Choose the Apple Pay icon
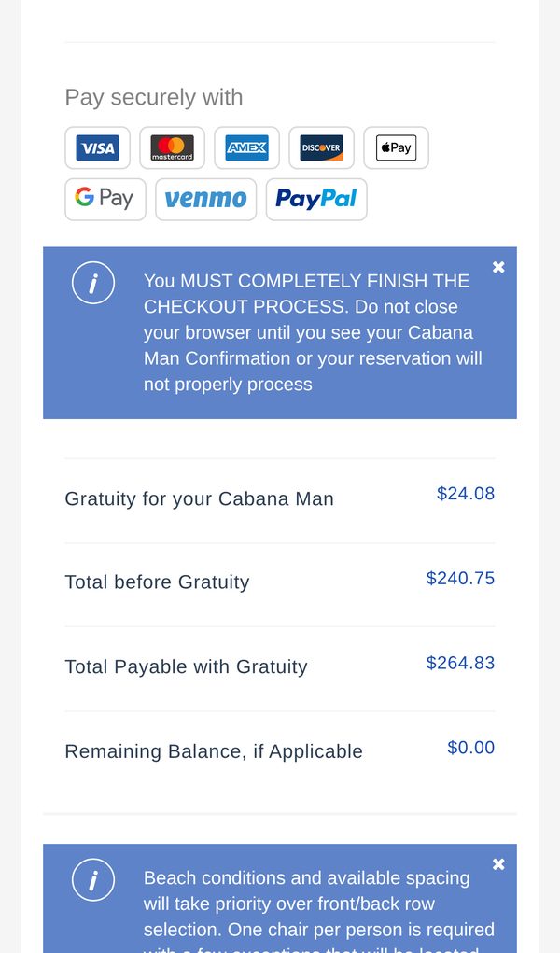560x953 pixels. pyautogui.click(x=397, y=147)
